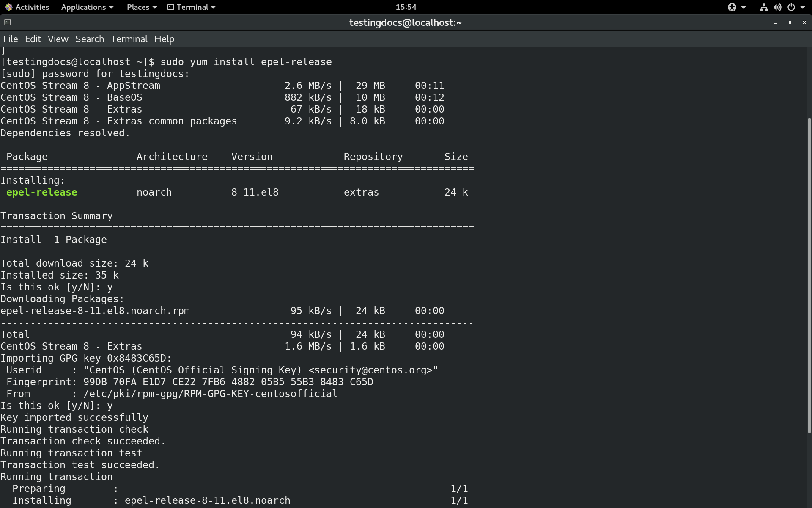The image size is (812, 508).
Task: Click the 15:54 clock in top bar
Action: tap(406, 7)
